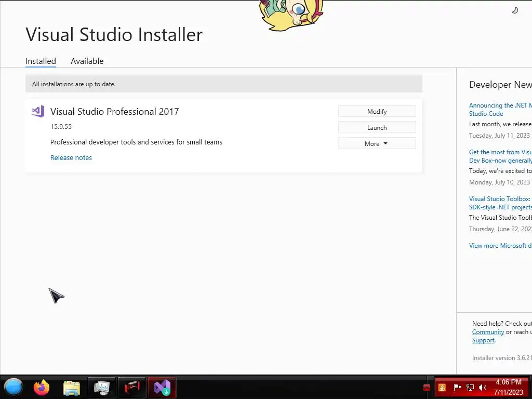Open the Start menu orb

[13, 387]
